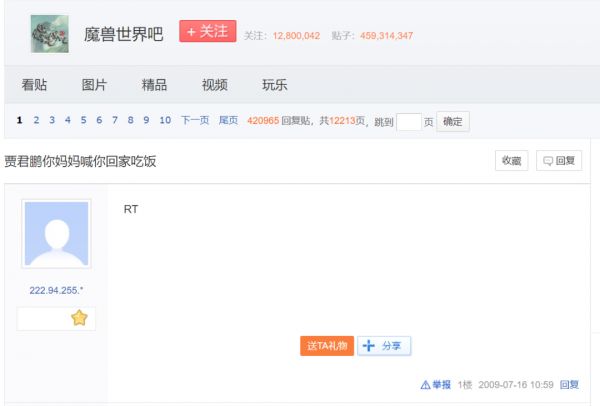Bookmark thread with 收藏 button
Image resolution: width=600 pixels, height=406 pixels.
point(511,161)
